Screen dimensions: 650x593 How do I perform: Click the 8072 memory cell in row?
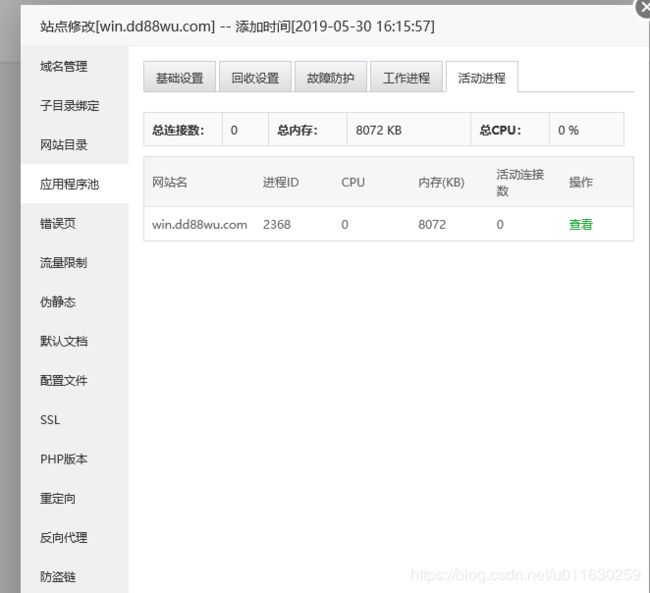click(x=432, y=224)
